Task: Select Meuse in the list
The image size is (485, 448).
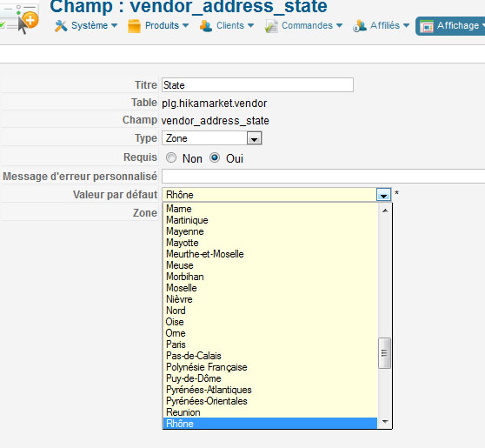Action: [x=270, y=265]
